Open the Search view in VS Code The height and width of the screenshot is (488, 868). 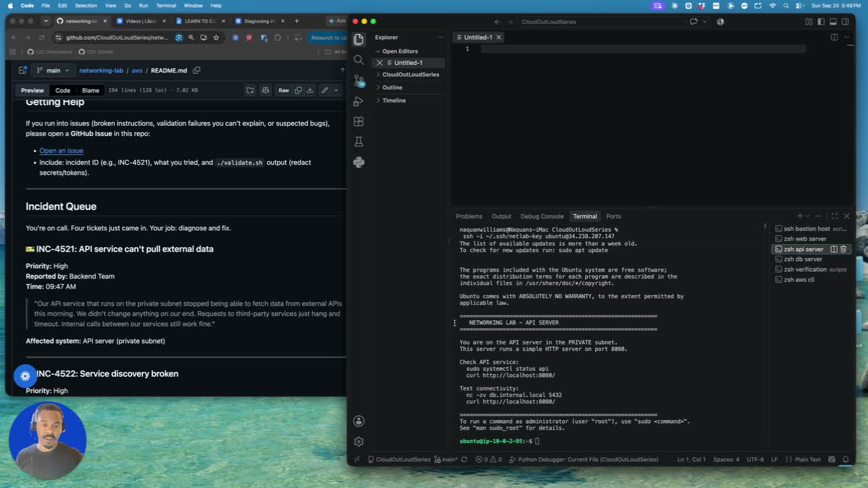(x=359, y=60)
